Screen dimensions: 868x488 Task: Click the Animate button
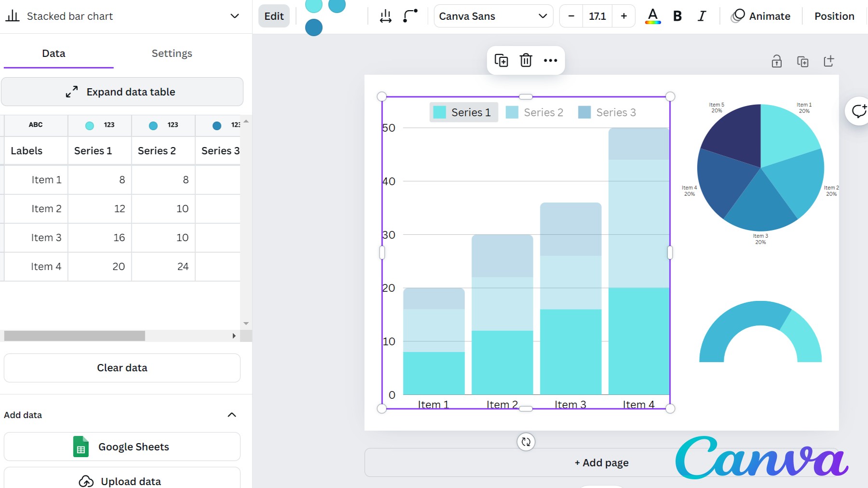[x=760, y=16]
